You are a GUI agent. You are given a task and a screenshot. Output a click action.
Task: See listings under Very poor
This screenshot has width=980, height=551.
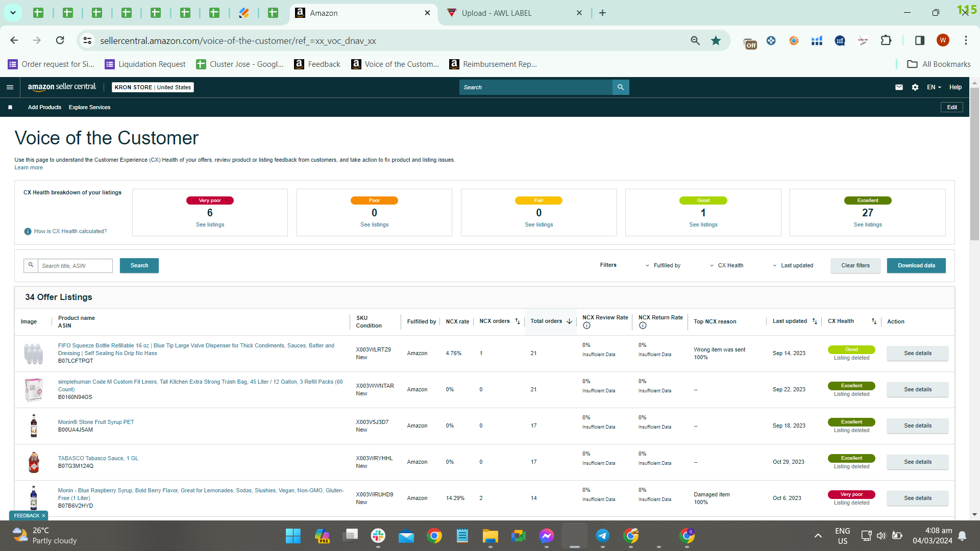coord(210,225)
